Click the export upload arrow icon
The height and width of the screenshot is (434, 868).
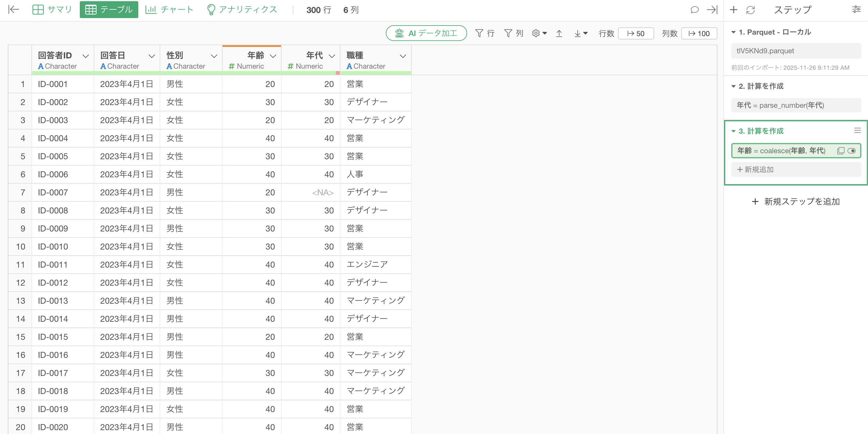pyautogui.click(x=559, y=33)
